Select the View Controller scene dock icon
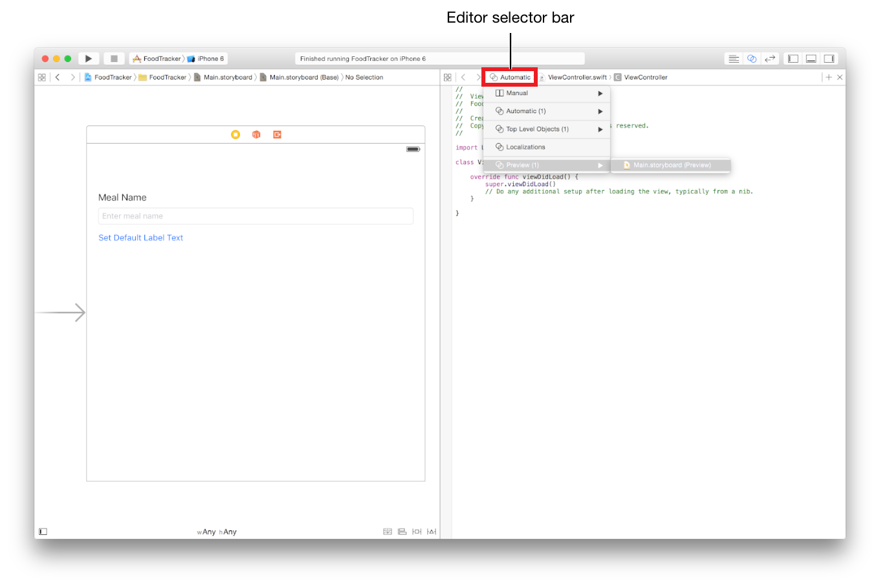Image resolution: width=880 pixels, height=588 pixels. pyautogui.click(x=236, y=135)
